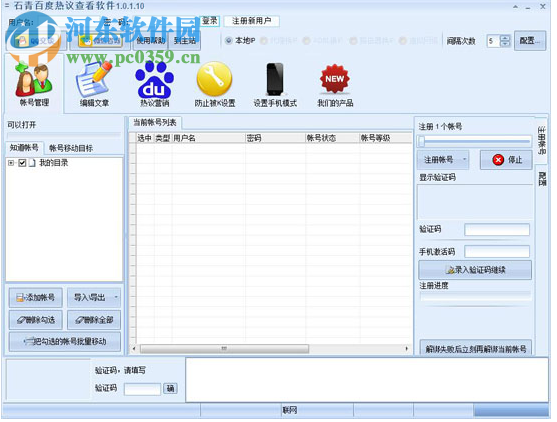
Task: Click the 联网 status bar entry
Action: click(289, 410)
